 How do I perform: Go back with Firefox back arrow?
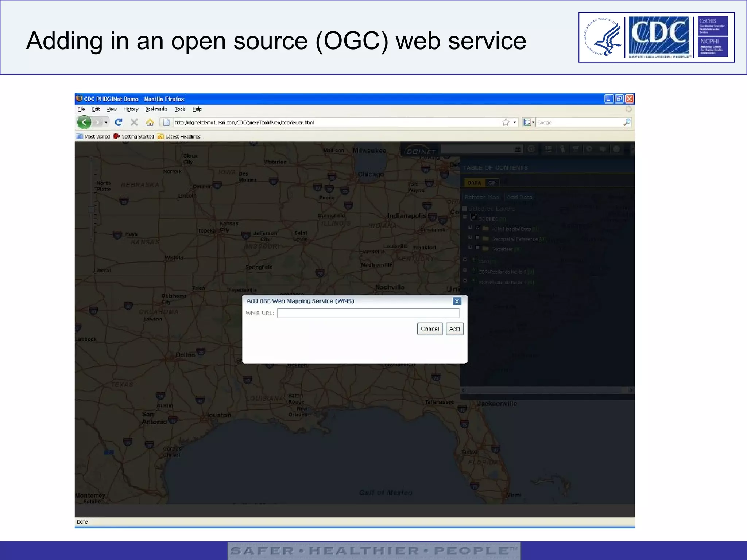pos(84,122)
